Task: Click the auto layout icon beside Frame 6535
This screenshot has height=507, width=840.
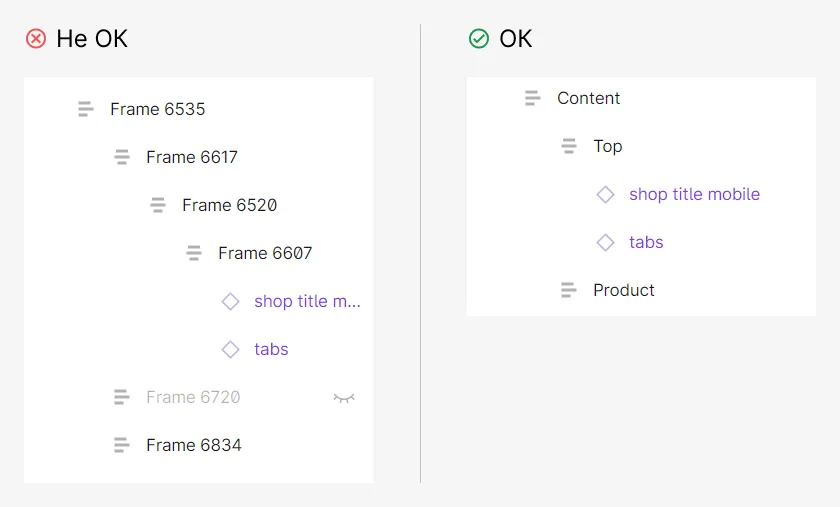Action: tap(86, 109)
